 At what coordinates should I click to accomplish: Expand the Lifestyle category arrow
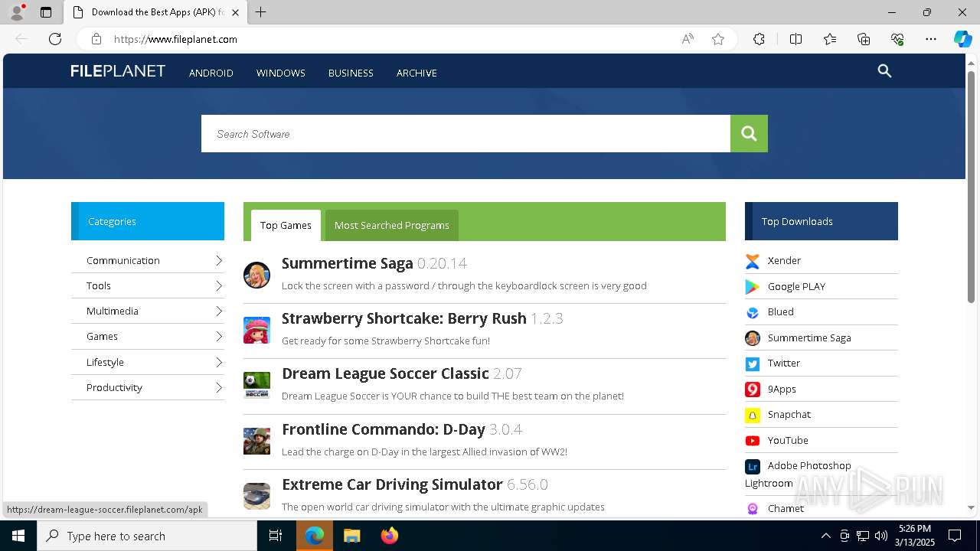pyautogui.click(x=218, y=363)
